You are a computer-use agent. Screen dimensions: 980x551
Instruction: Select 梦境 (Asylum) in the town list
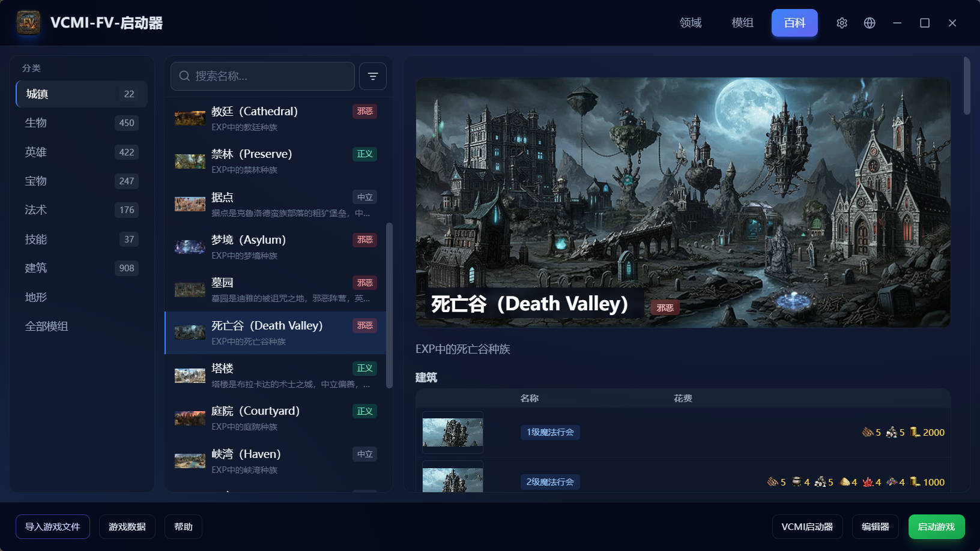point(276,247)
